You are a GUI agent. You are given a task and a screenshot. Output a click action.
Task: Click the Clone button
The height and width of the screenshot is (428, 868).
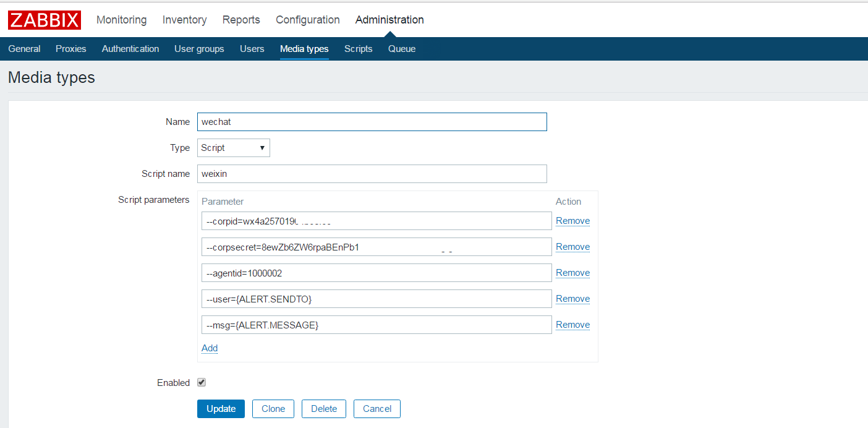273,409
